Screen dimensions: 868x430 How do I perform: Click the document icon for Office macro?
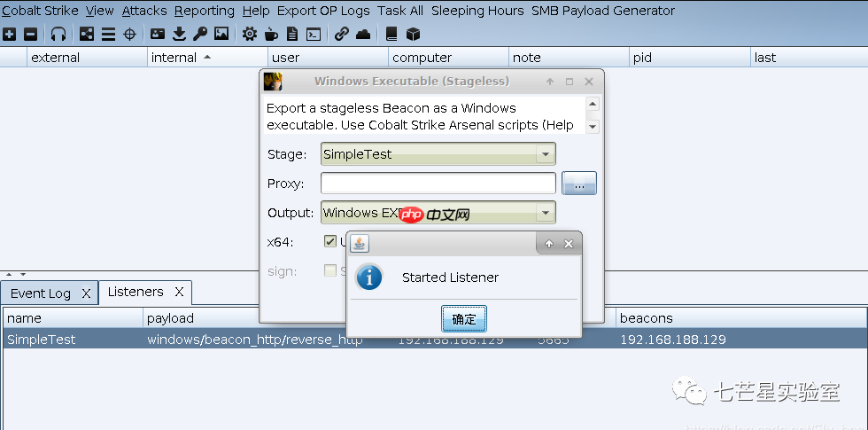292,35
